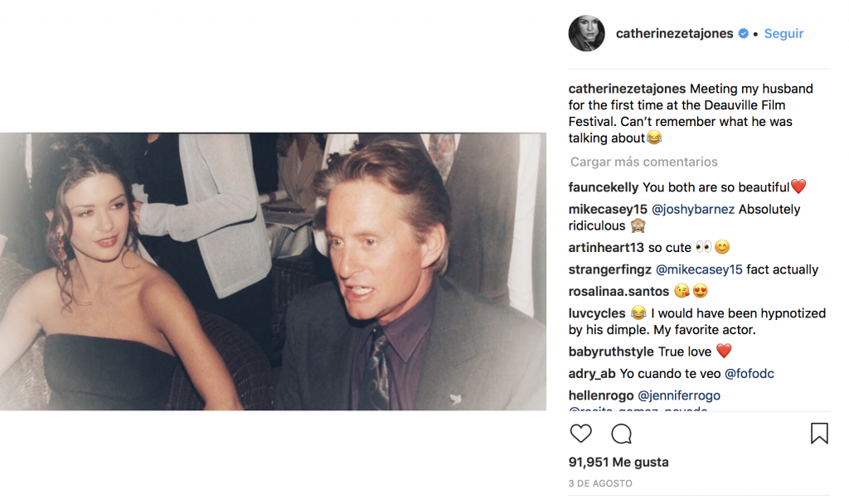Visit the mikecasey15 commenter profile
849x504 pixels.
(607, 209)
